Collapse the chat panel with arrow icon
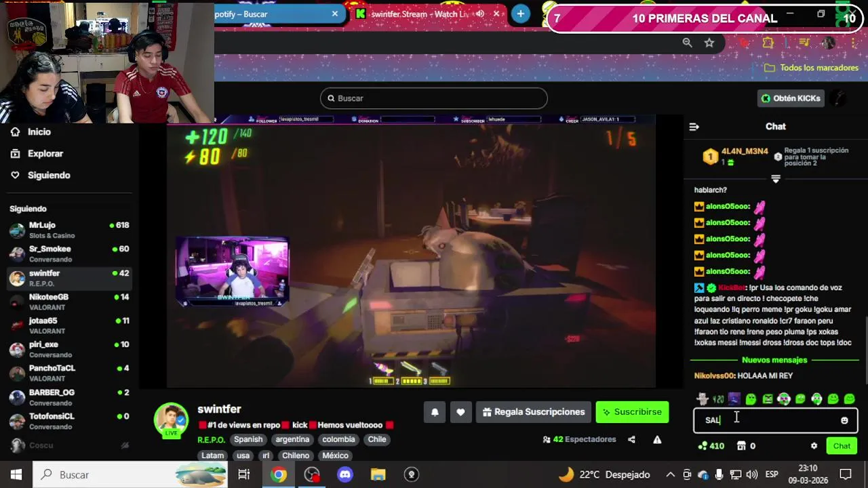The width and height of the screenshot is (868, 488). click(x=694, y=127)
